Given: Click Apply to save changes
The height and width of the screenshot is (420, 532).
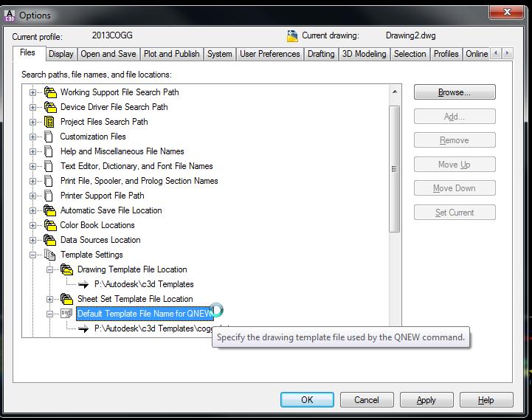Looking at the screenshot, I should click(x=426, y=399).
